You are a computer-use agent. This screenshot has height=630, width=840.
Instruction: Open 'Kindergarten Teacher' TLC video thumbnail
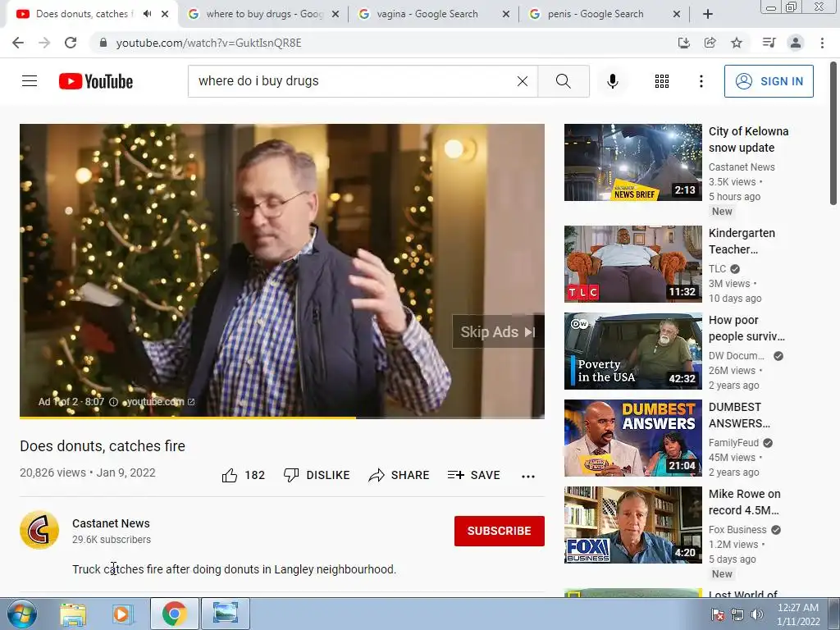click(x=632, y=264)
